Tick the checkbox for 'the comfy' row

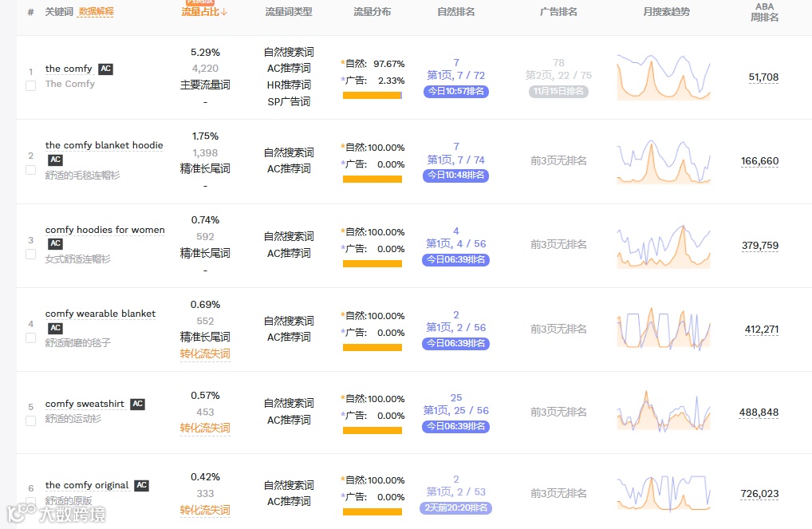tap(30, 85)
